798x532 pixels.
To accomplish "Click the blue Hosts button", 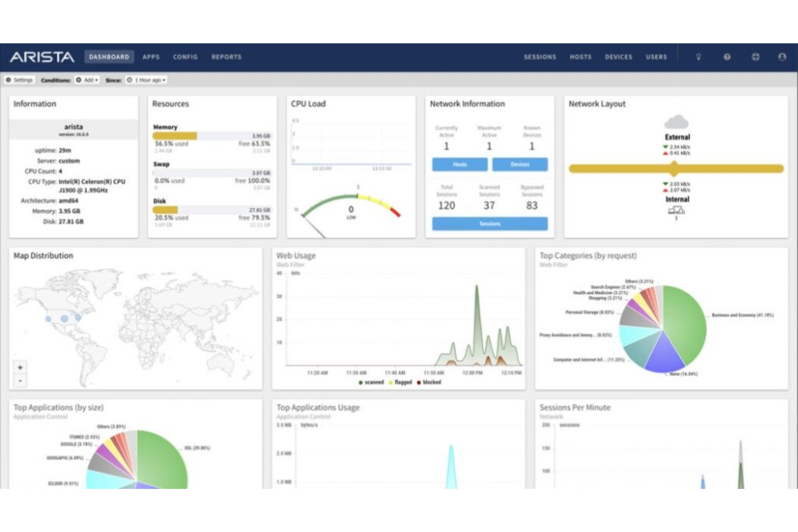I will (459, 164).
